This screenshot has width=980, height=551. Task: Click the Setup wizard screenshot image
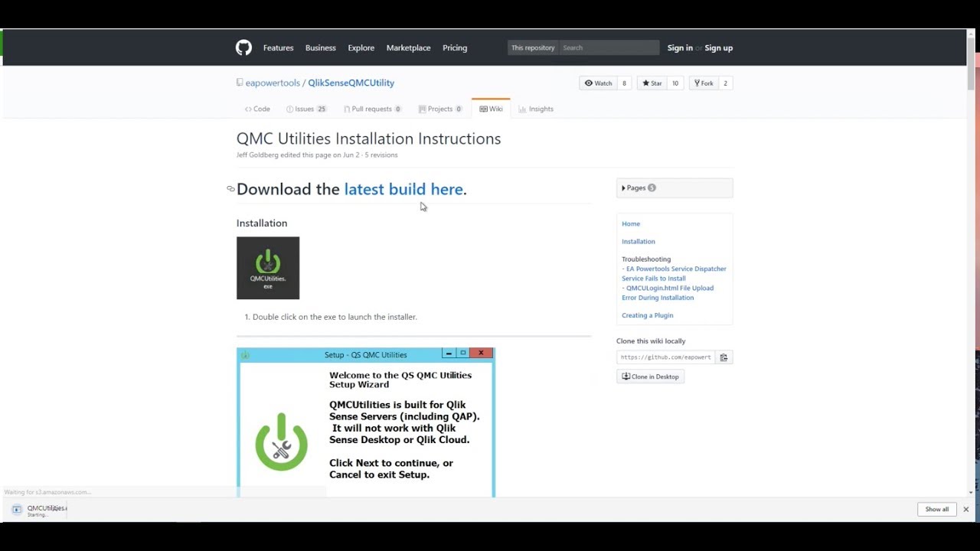tap(366, 422)
